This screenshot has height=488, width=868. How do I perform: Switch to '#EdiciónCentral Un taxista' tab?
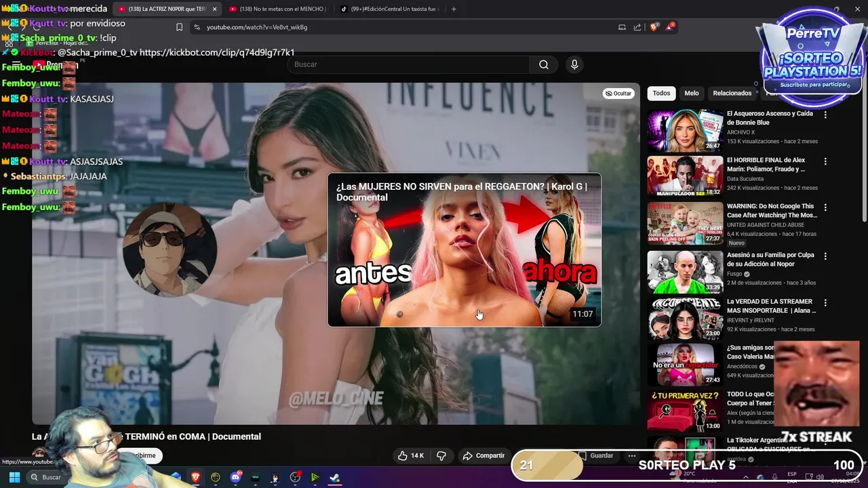[390, 9]
